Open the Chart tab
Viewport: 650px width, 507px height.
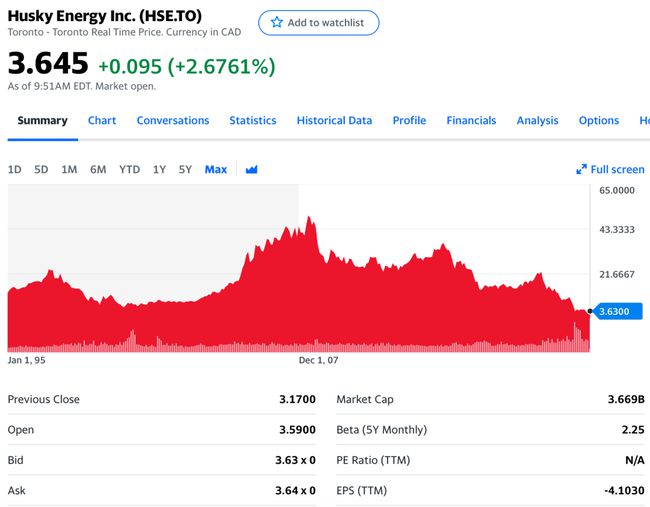[102, 120]
